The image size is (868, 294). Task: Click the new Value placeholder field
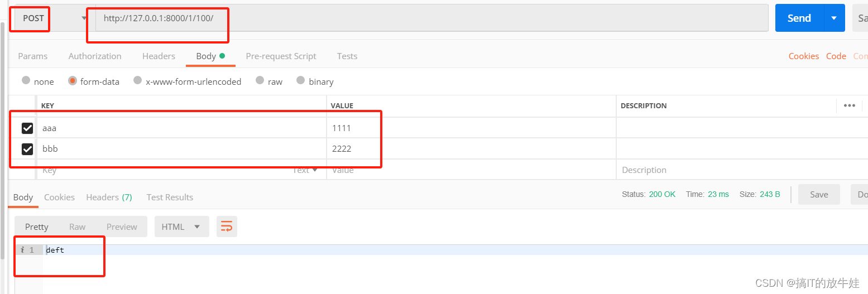coord(471,170)
